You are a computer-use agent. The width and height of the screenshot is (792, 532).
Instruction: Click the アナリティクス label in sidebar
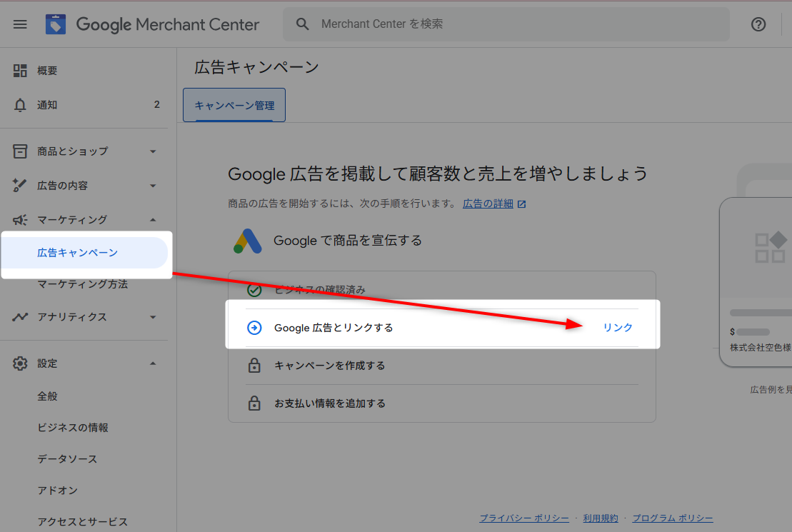[x=71, y=317]
